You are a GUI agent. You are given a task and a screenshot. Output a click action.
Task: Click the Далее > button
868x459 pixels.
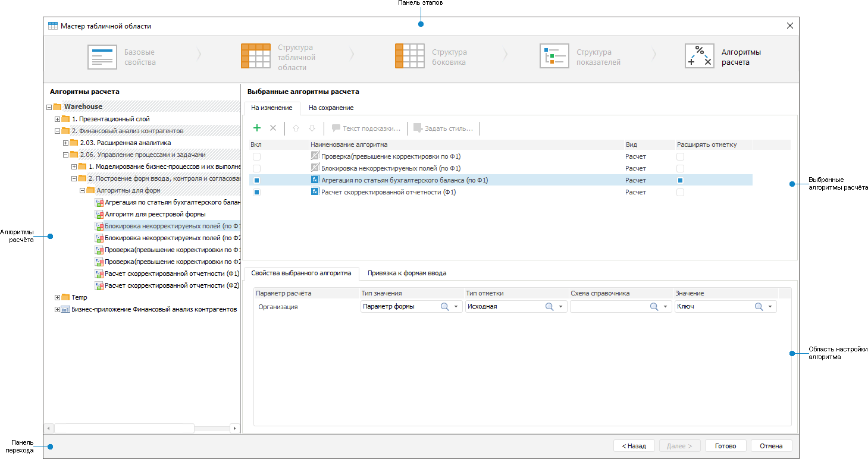click(680, 446)
